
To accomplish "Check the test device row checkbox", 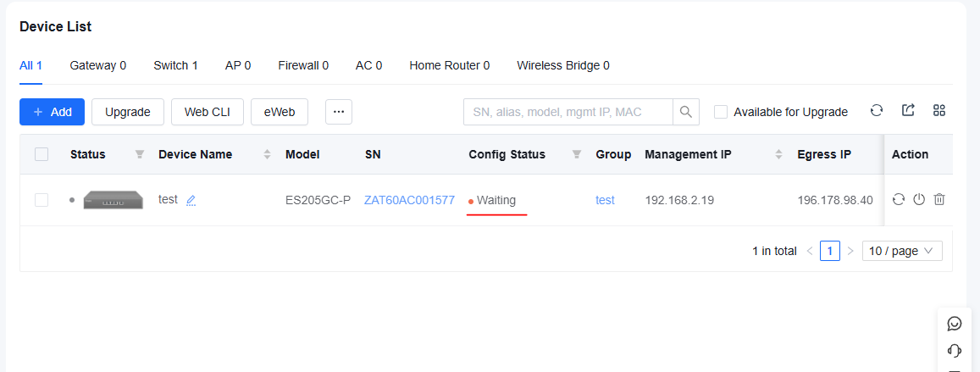I will point(42,200).
